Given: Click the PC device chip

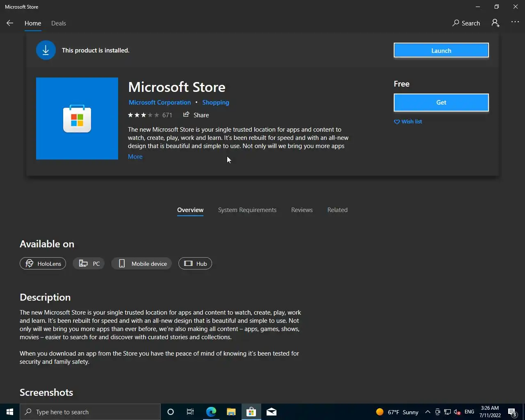Looking at the screenshot, I should coord(89,264).
